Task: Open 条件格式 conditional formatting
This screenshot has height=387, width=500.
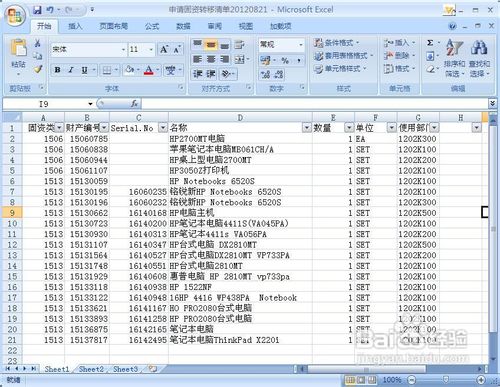Action: [337, 43]
